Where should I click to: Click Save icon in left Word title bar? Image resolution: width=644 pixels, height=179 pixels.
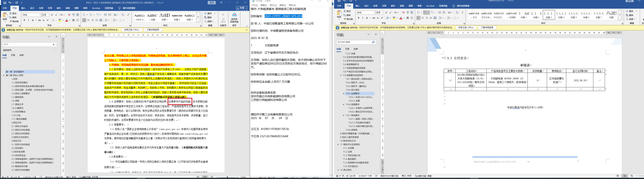tap(5, 3)
